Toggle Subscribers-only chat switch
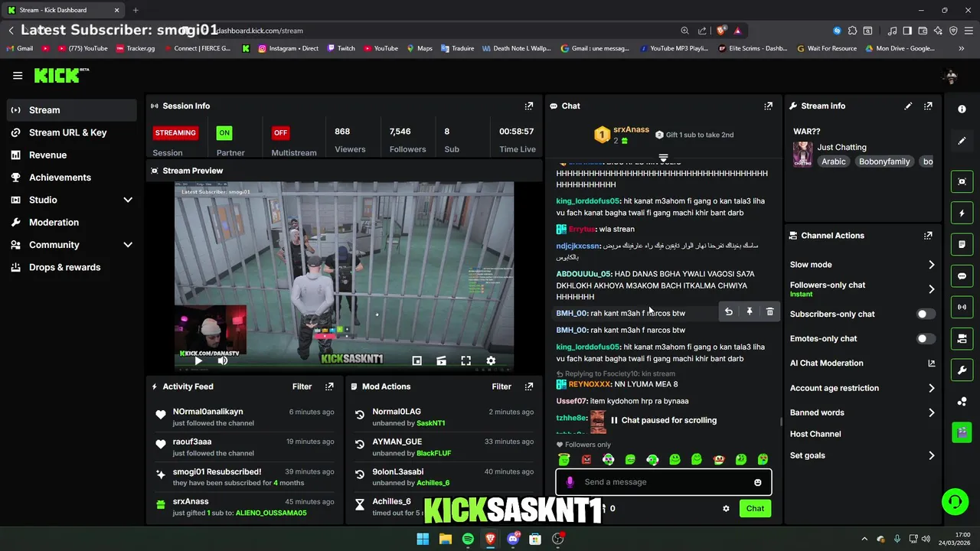Viewport: 980px width, 551px height. (x=925, y=314)
